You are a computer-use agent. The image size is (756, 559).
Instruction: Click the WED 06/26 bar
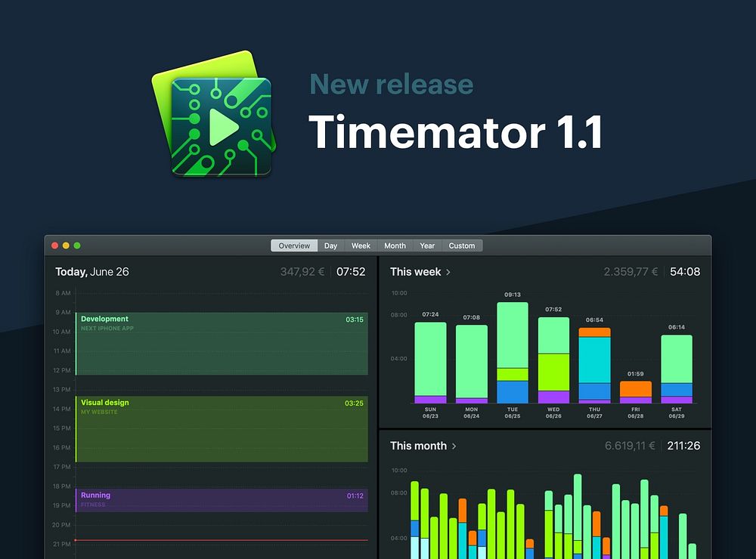click(x=553, y=360)
